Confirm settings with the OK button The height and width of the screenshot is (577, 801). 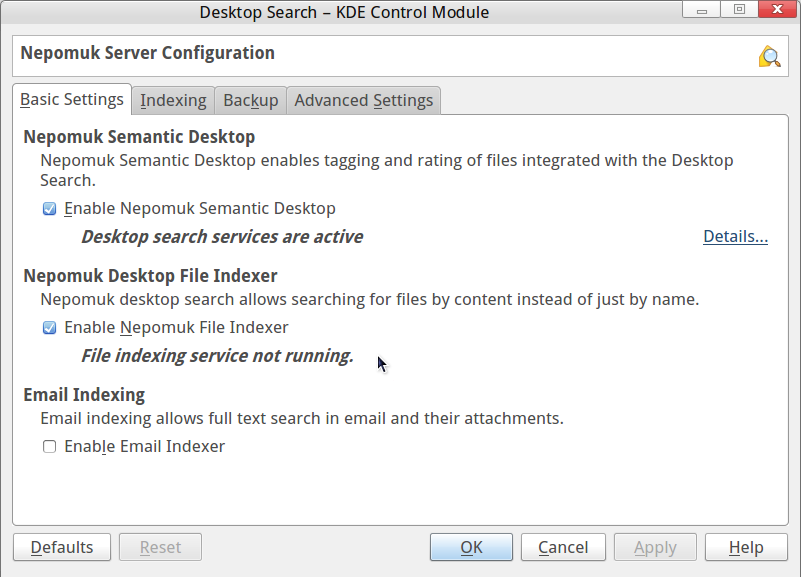[x=471, y=547]
